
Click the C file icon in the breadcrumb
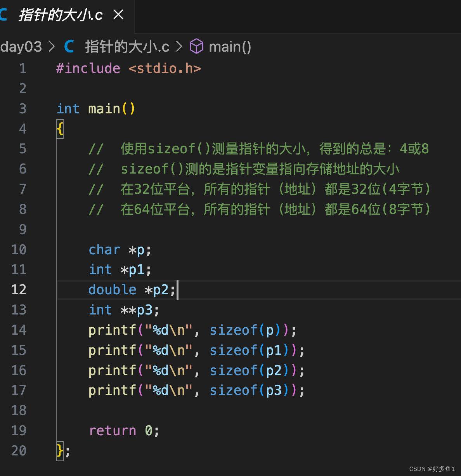(69, 47)
